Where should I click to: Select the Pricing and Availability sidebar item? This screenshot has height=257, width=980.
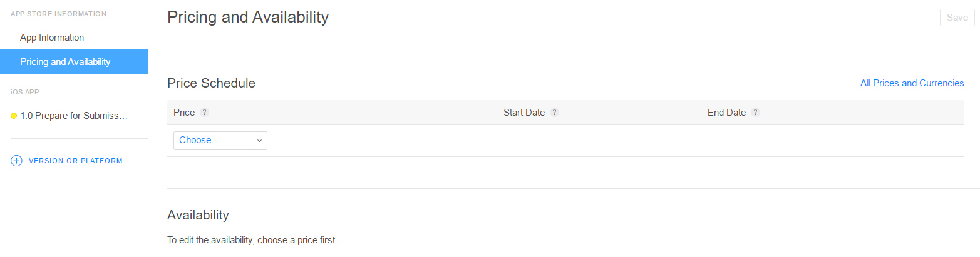[65, 62]
